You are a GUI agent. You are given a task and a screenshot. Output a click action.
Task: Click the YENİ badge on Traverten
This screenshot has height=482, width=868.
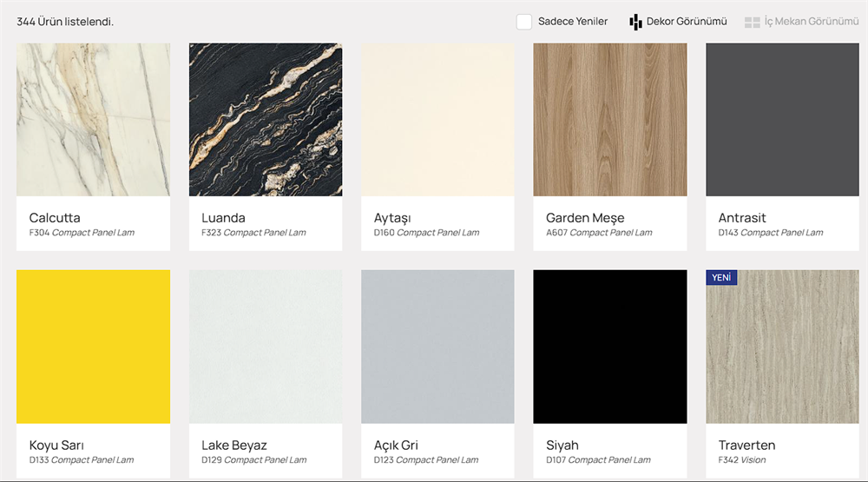721,278
